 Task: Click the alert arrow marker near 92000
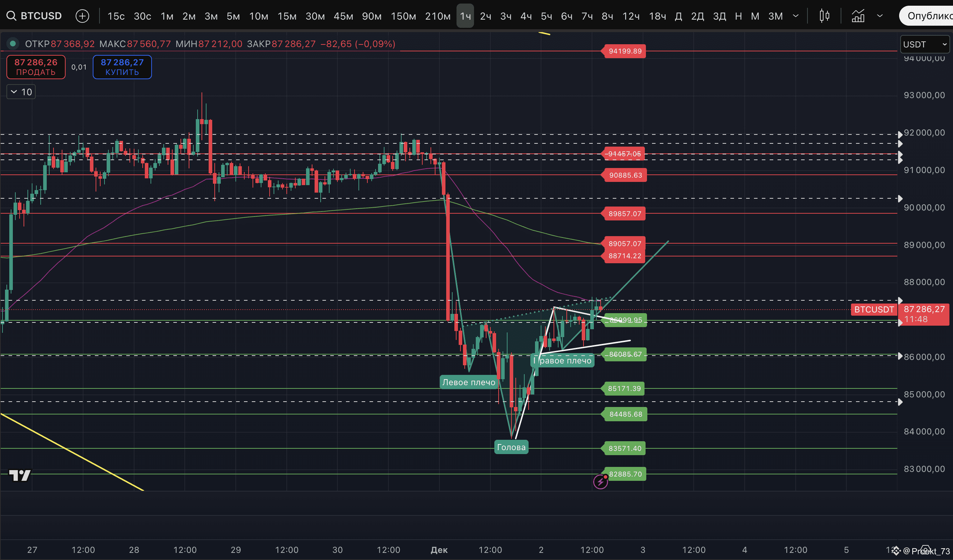900,135
